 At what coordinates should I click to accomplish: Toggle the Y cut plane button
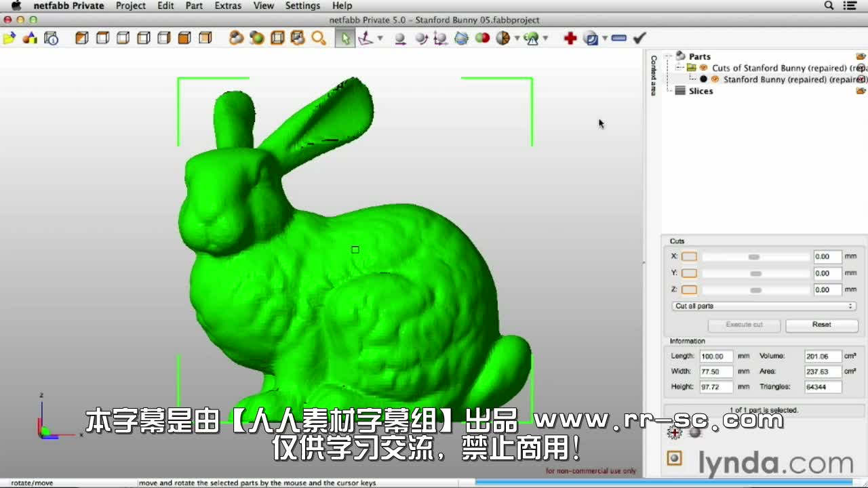tap(689, 273)
